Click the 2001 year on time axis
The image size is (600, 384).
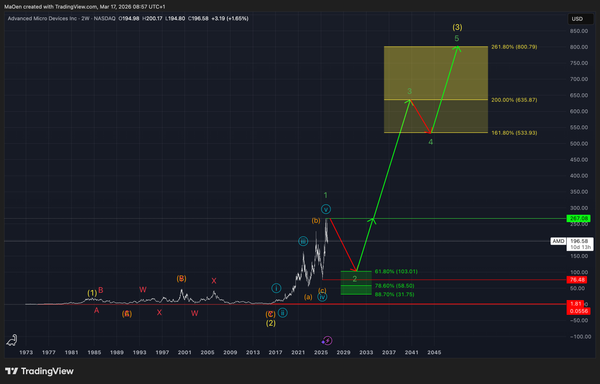pyautogui.click(x=184, y=353)
